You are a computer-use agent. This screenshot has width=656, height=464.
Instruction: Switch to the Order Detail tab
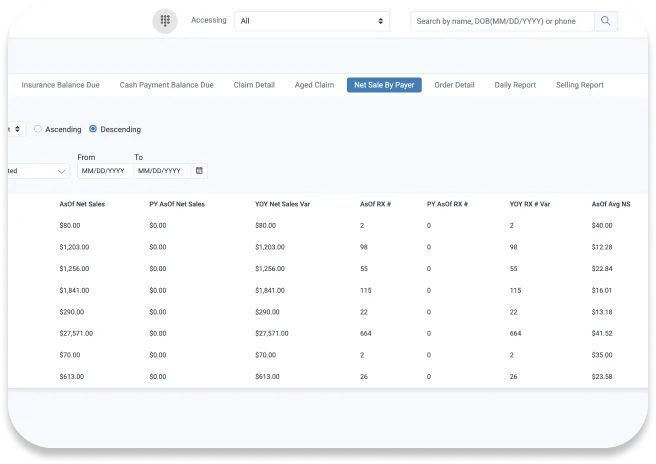coord(454,85)
